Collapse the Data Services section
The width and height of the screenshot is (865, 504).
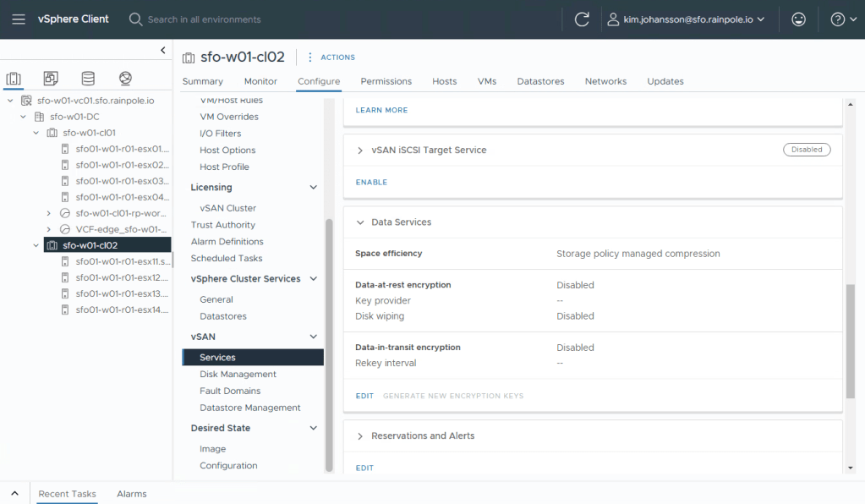(360, 222)
